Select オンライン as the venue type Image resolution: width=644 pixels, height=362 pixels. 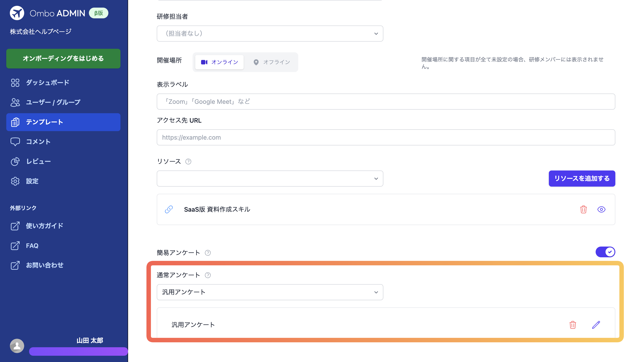point(219,62)
